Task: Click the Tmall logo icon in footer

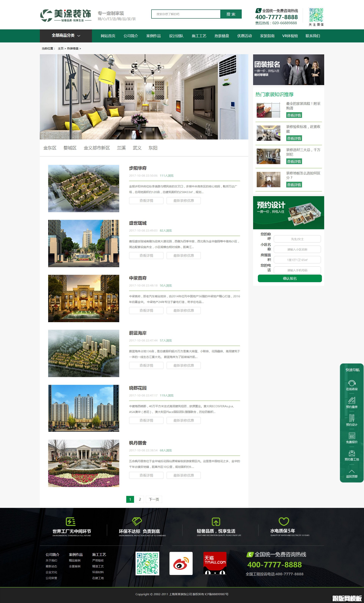Action: 215,563
